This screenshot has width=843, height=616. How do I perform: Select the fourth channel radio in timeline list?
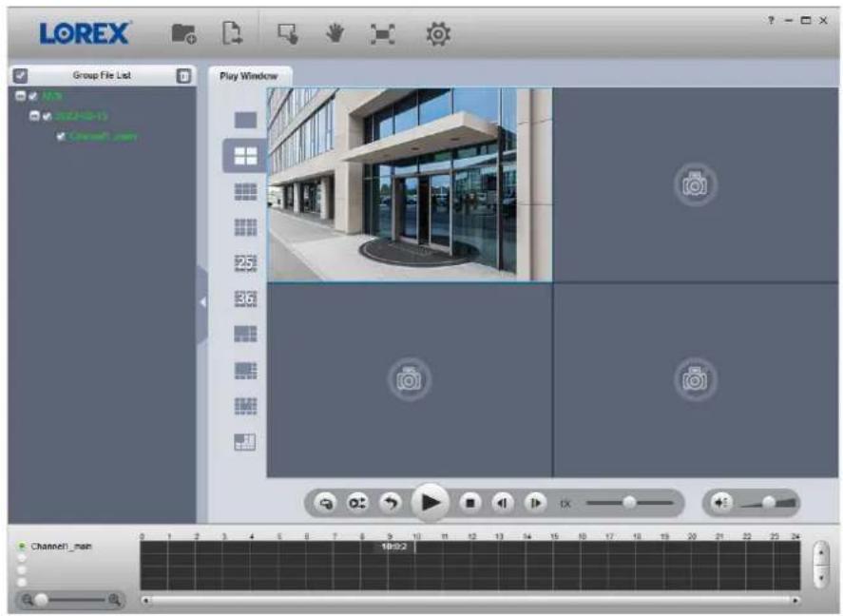(22, 582)
